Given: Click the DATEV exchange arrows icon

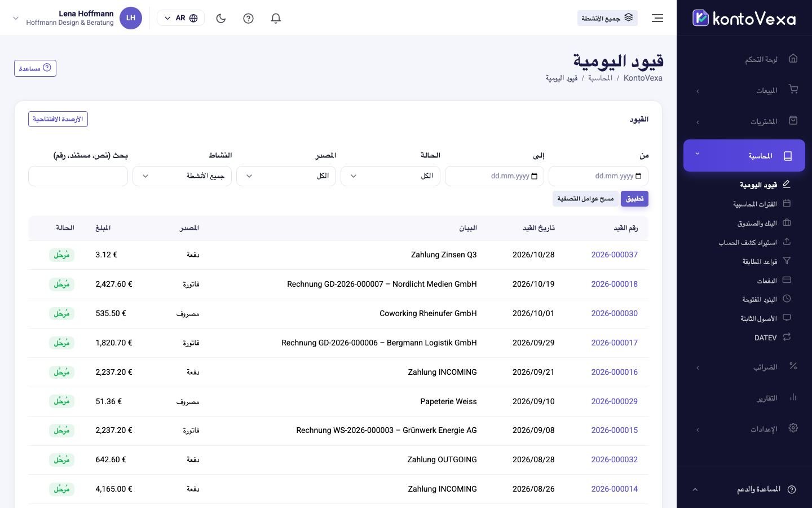Looking at the screenshot, I should (x=787, y=337).
